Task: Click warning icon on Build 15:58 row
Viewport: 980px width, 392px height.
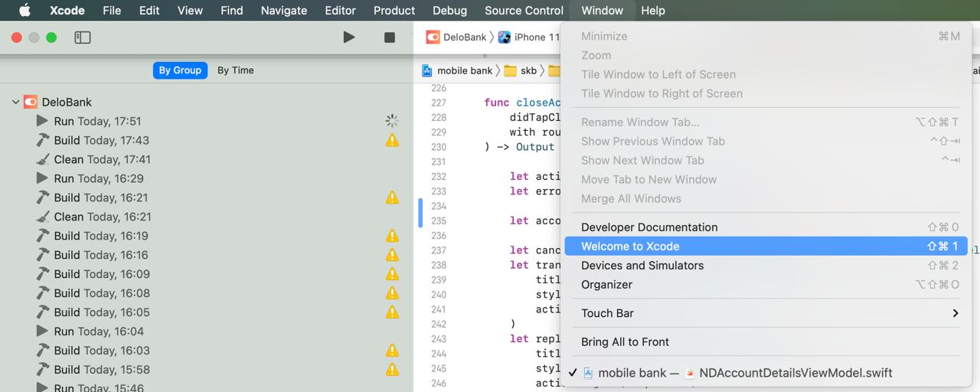Action: (392, 370)
